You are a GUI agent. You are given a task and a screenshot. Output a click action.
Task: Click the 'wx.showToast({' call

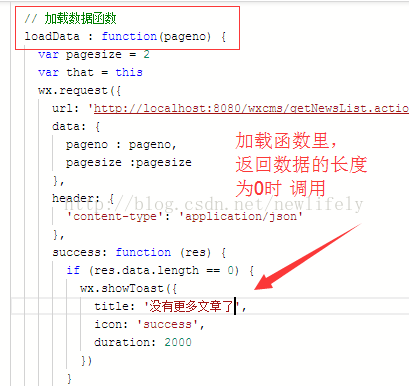129,288
